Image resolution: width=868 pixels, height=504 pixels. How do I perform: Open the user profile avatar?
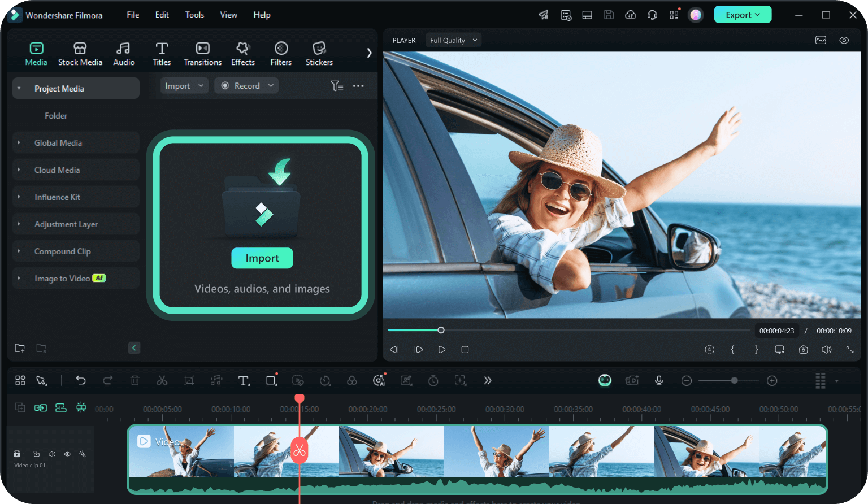point(696,15)
